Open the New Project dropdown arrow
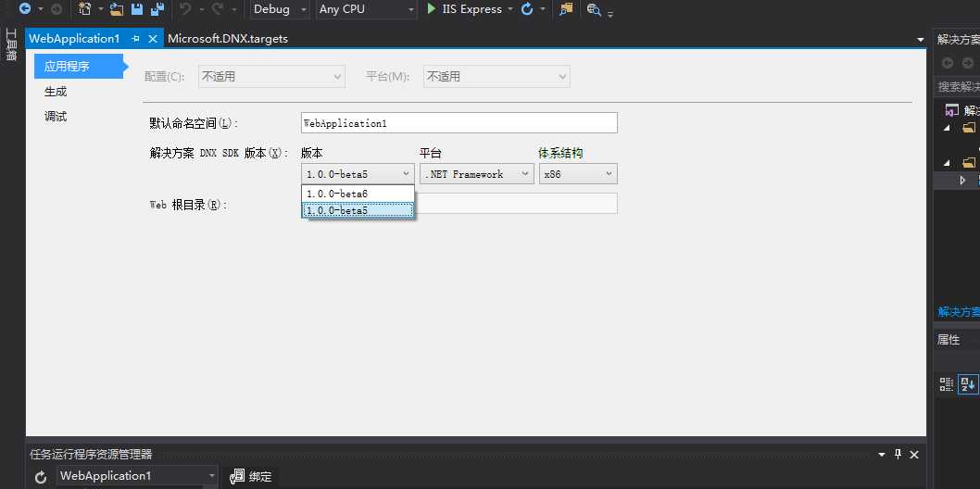 (x=100, y=9)
